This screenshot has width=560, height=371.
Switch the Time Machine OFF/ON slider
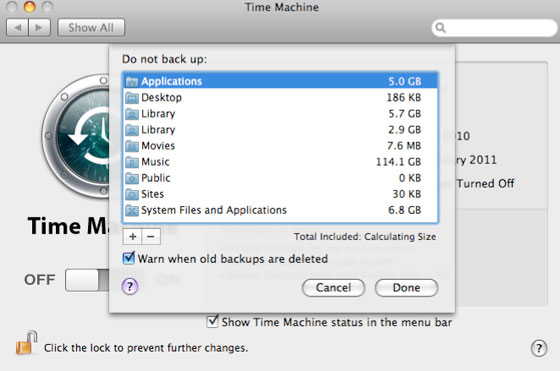point(88,280)
